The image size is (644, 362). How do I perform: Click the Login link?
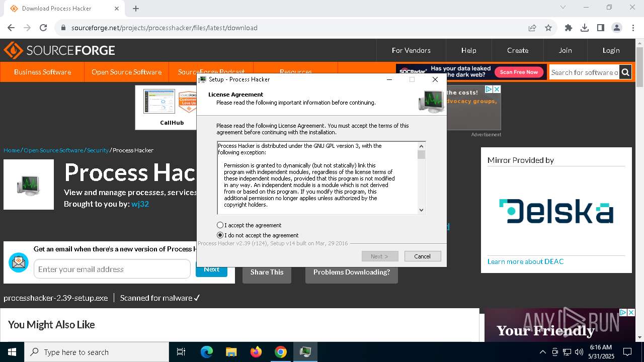tap(611, 50)
